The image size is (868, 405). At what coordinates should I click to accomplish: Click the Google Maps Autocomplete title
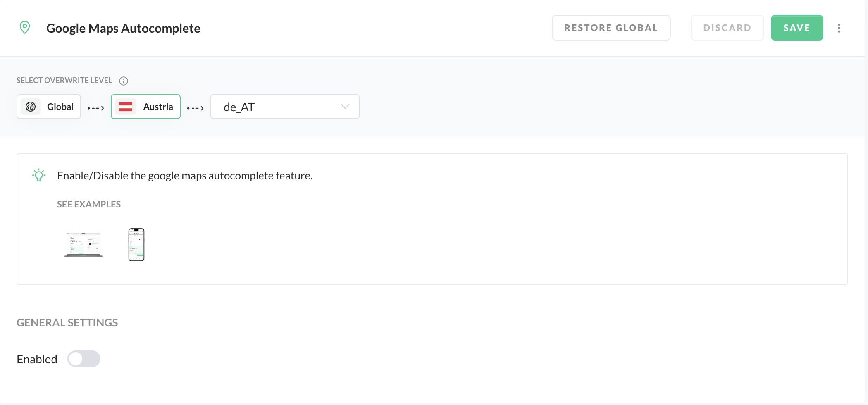[x=123, y=28]
